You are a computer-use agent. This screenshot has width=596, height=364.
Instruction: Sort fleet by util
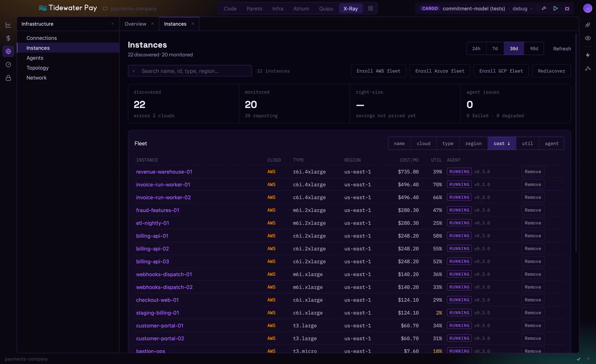tap(527, 143)
